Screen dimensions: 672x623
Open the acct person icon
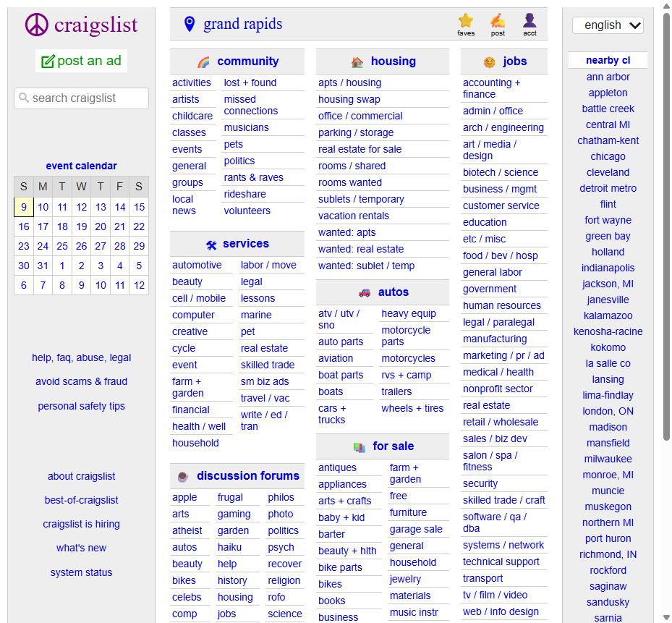[529, 20]
